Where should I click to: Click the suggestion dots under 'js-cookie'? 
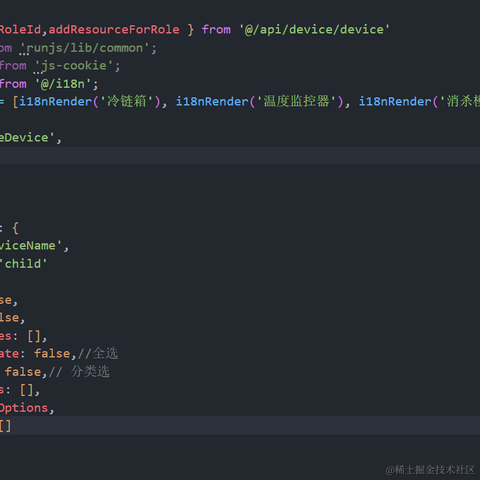pos(38,72)
